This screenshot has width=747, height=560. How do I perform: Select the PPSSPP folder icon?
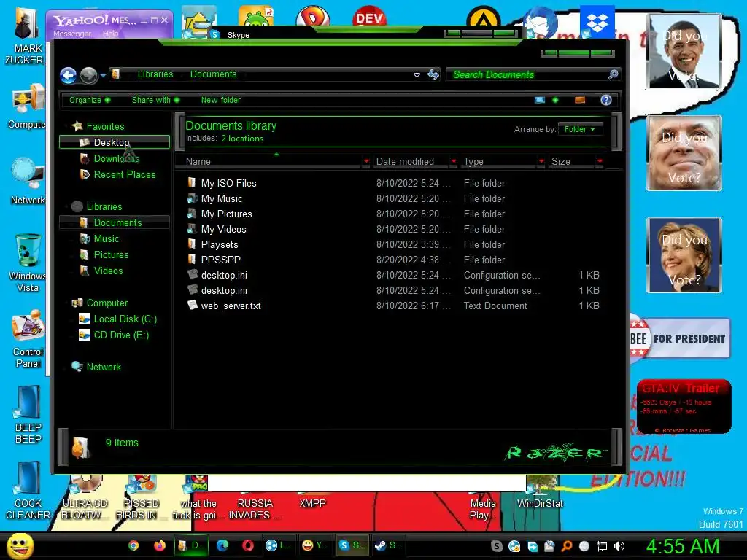[x=192, y=259]
